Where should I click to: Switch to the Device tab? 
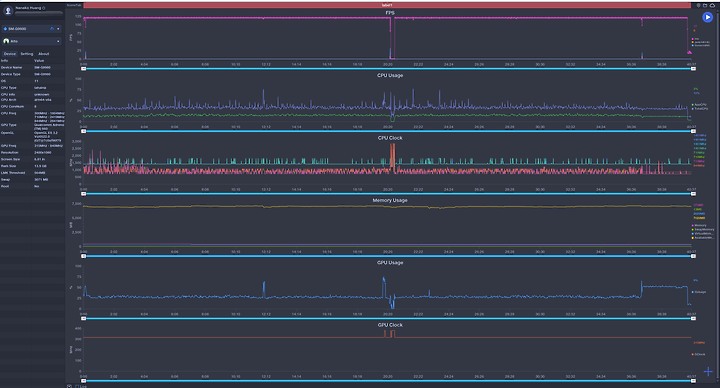10,54
